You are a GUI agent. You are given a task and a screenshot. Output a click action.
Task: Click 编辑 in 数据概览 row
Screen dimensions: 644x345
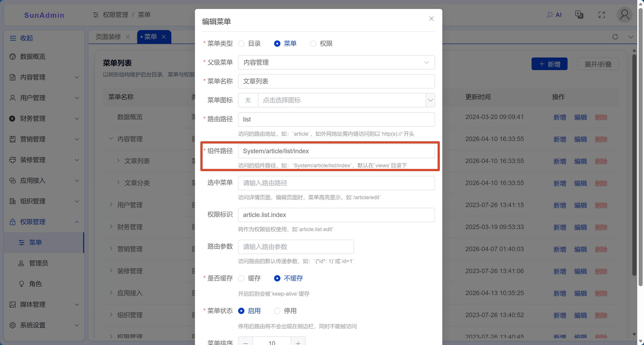(x=580, y=117)
